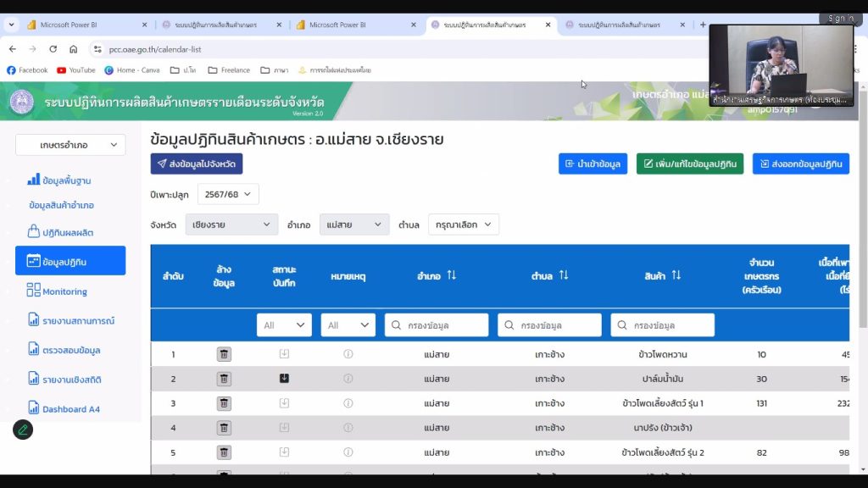Click trash icon for row 5
868x488 pixels.
[x=224, y=452]
